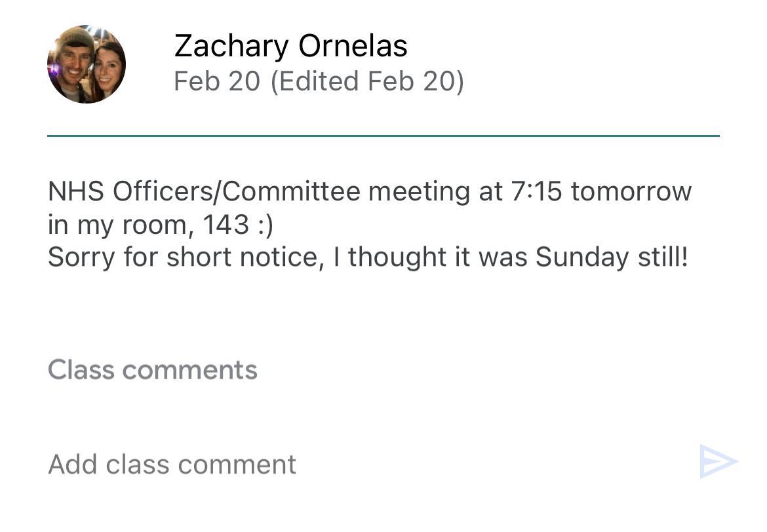Click the 7:15 meeting time
The image size is (767, 532).
click(533, 192)
